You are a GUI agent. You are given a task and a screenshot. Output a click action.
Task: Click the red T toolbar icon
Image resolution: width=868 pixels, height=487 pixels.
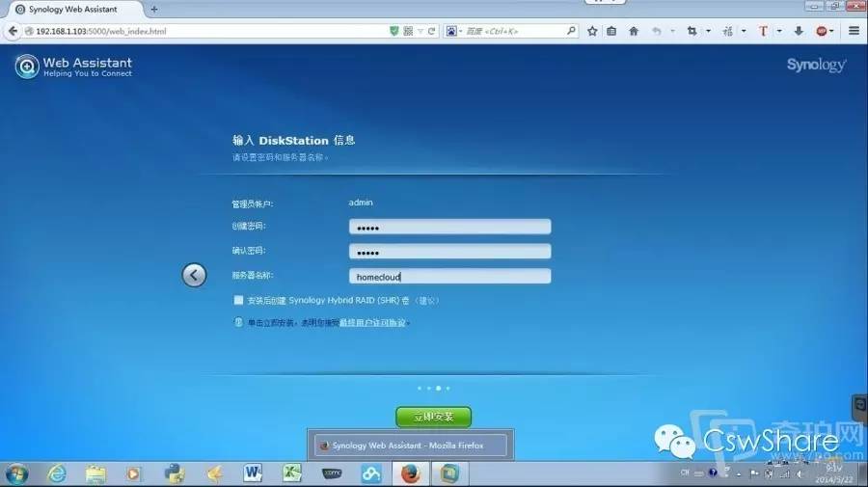(x=763, y=31)
